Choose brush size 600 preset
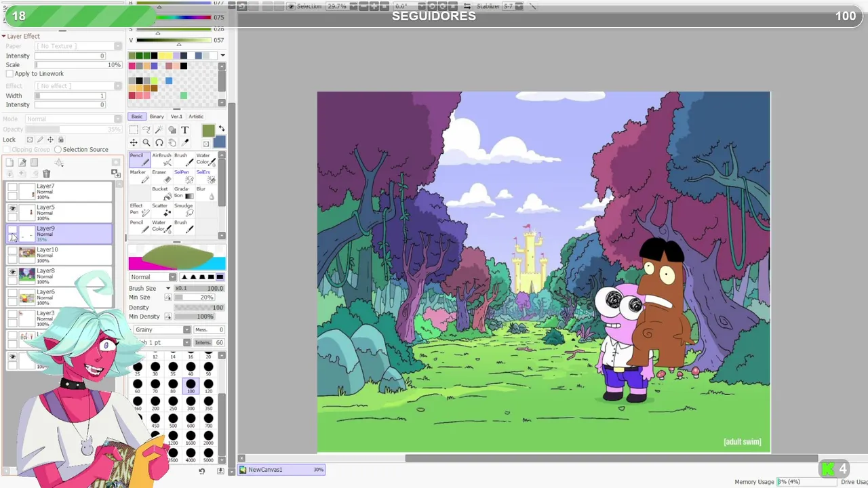The image size is (868, 488). (191, 420)
